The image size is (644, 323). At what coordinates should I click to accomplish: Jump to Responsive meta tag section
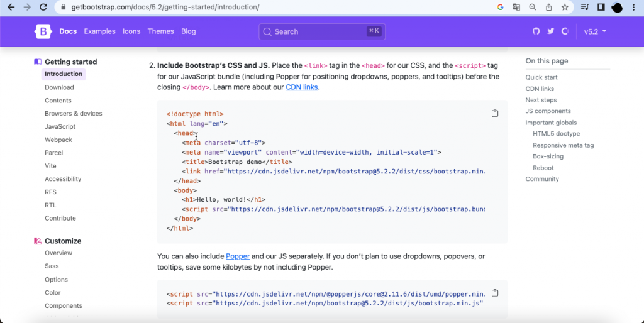[563, 145]
